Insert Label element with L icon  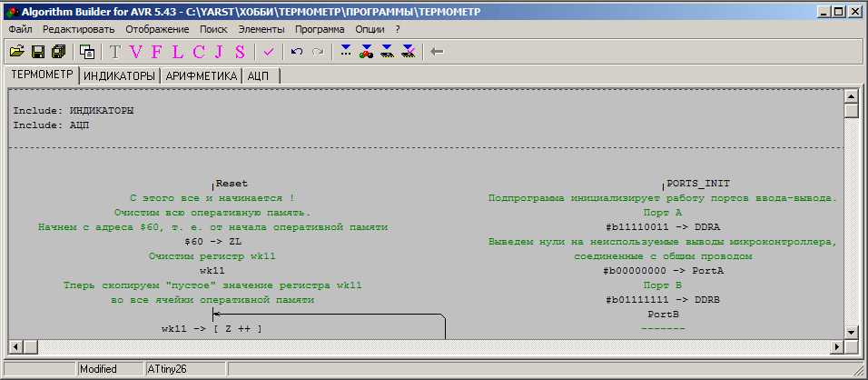[x=177, y=52]
